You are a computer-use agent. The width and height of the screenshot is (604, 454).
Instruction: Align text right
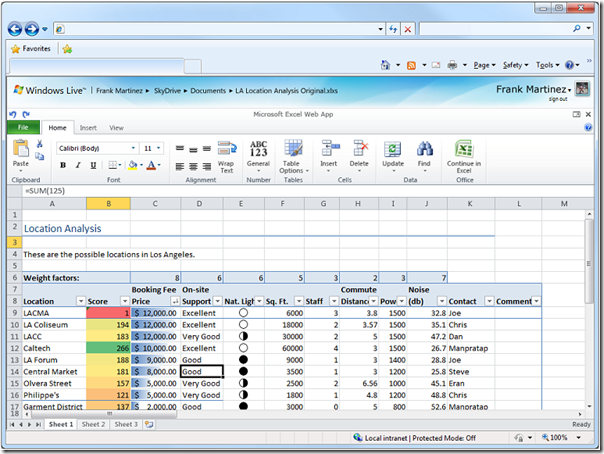207,166
